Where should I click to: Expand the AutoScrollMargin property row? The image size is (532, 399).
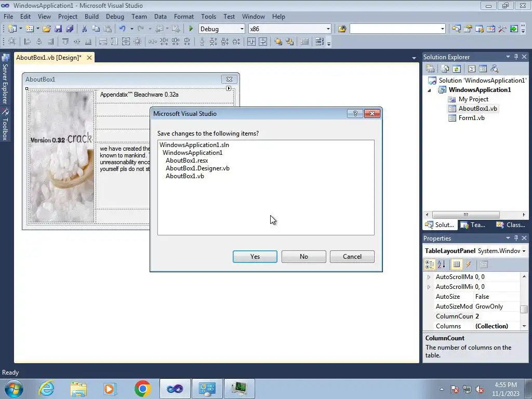[x=429, y=277]
